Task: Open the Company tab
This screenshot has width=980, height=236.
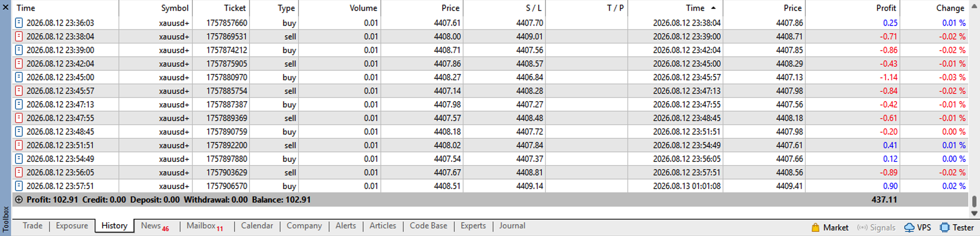Action: (x=304, y=226)
